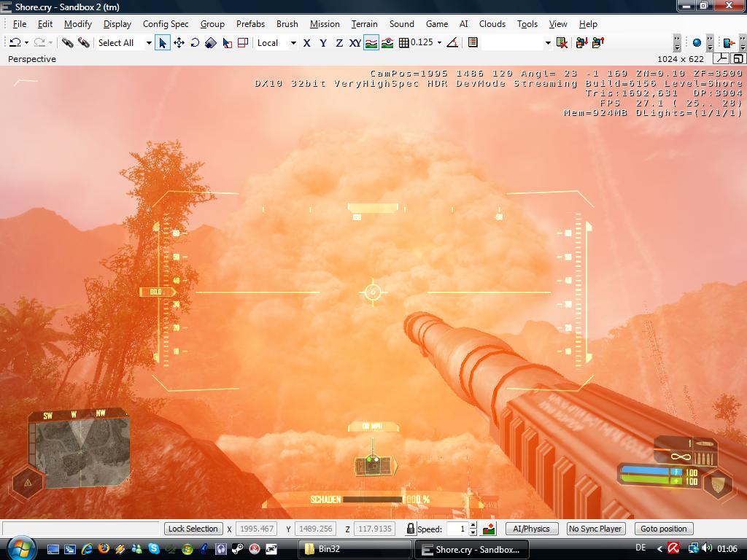Toggle the grid snap button
Image resolution: width=747 pixels, height=560 pixels.
click(403, 43)
